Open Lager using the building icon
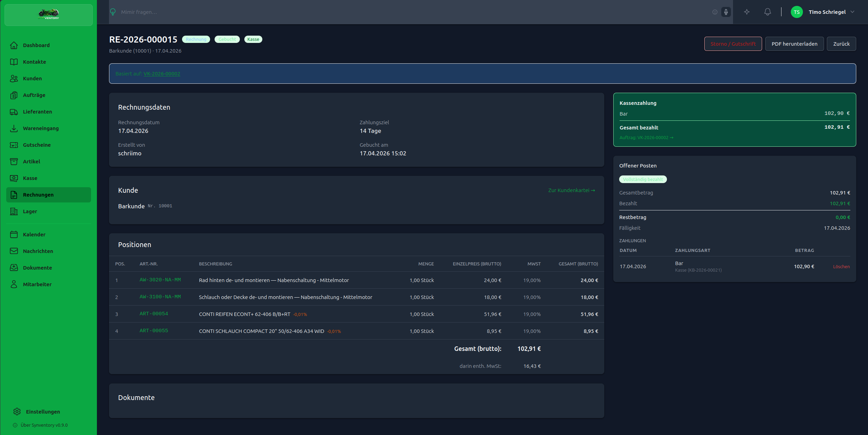 coord(14,211)
